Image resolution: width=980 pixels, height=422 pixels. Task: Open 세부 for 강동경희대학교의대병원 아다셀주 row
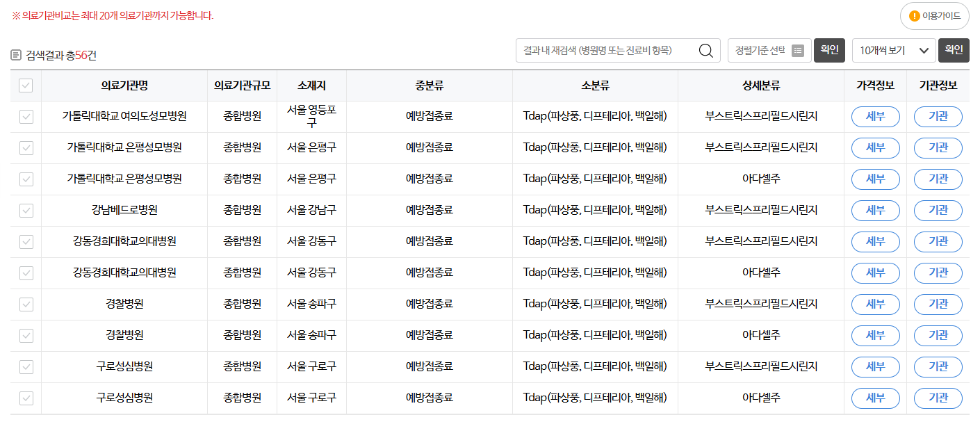click(875, 273)
